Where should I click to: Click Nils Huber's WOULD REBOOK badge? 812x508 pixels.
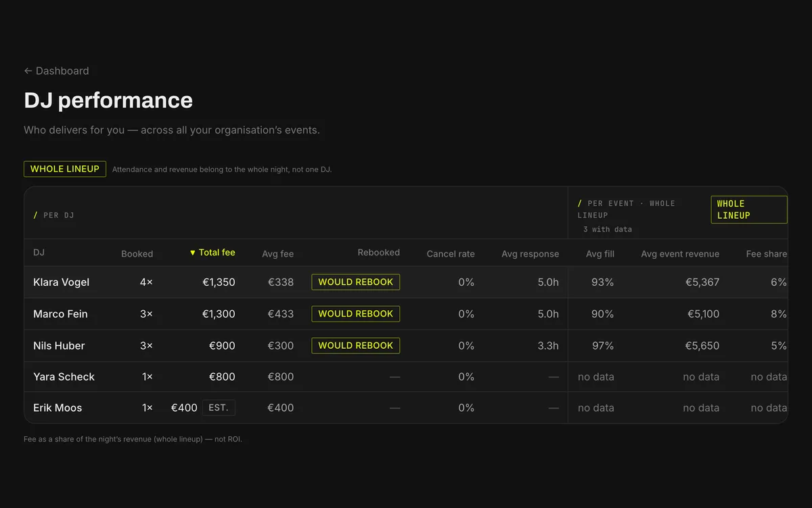(x=356, y=345)
